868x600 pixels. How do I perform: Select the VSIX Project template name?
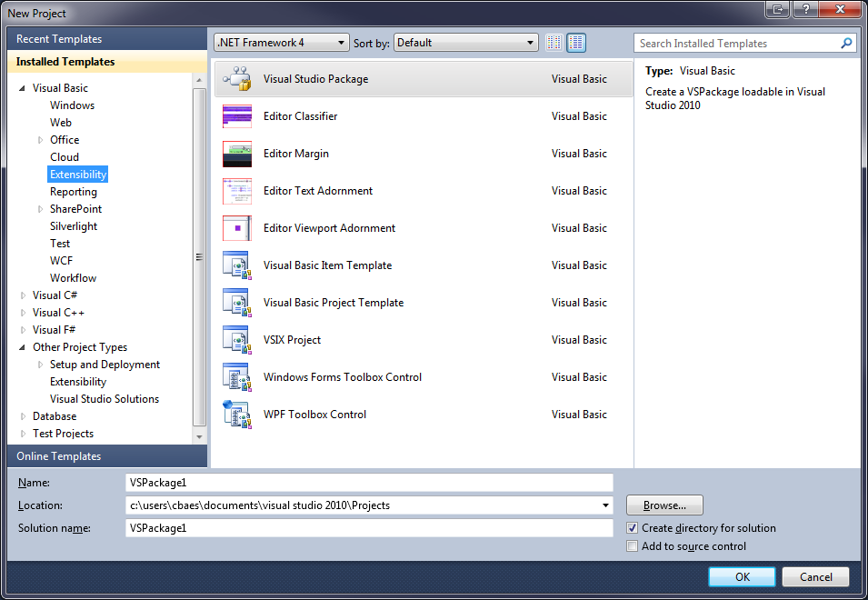pos(293,340)
